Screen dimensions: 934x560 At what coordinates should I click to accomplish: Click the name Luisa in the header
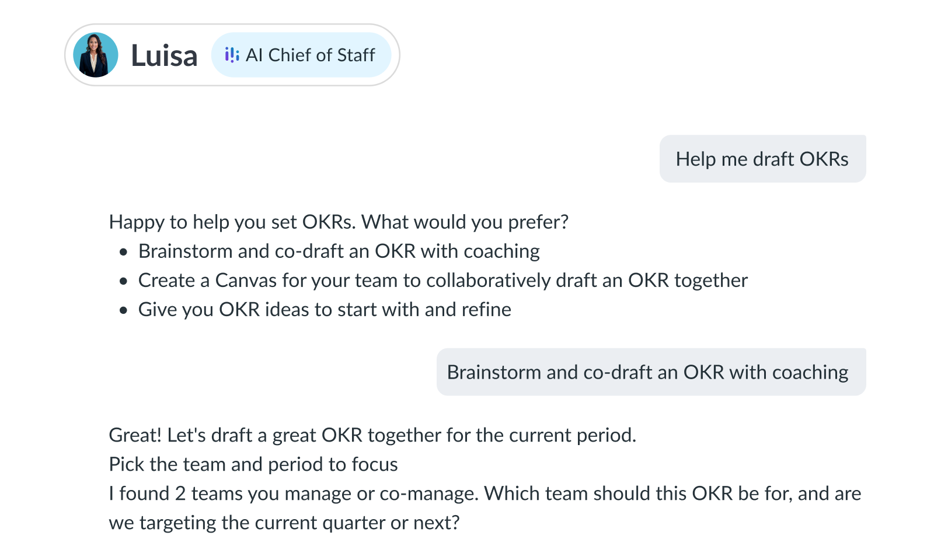[x=164, y=55]
